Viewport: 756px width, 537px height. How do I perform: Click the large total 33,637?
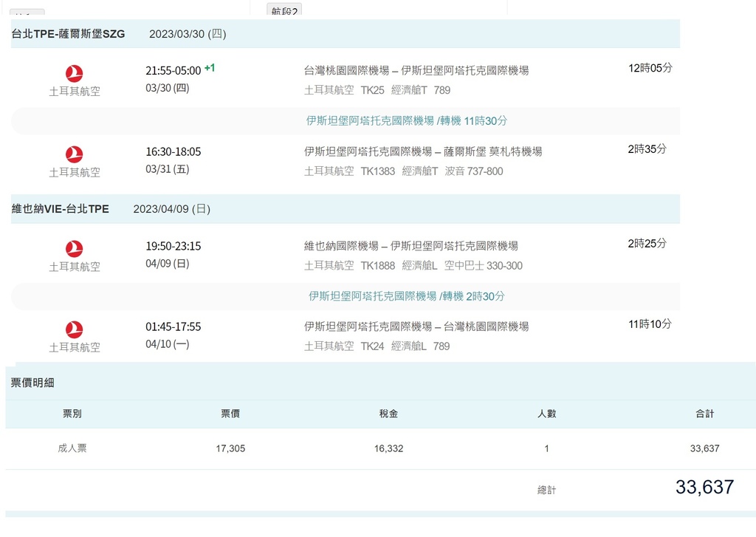point(704,487)
